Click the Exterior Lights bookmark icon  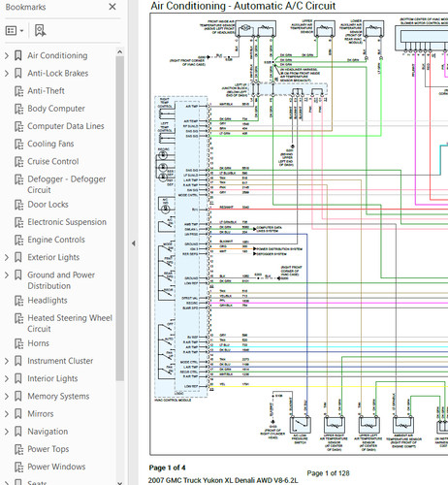[x=18, y=257]
